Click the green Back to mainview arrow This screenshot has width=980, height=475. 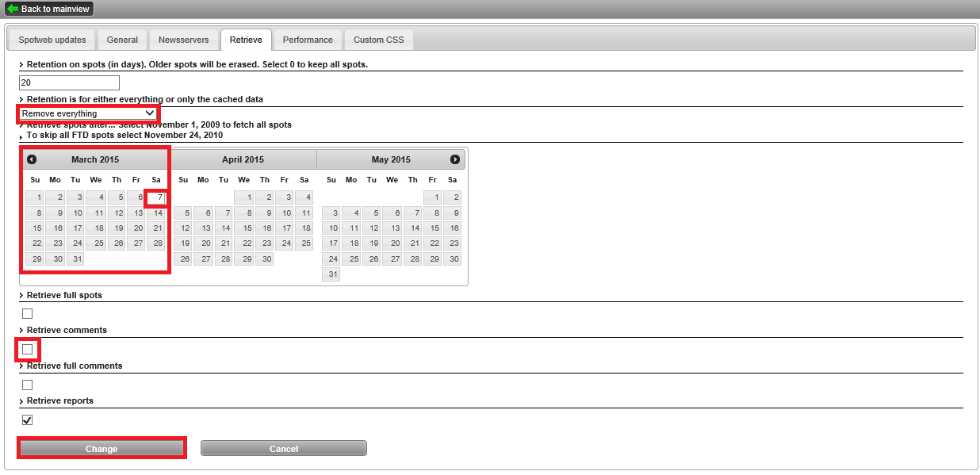[x=13, y=9]
